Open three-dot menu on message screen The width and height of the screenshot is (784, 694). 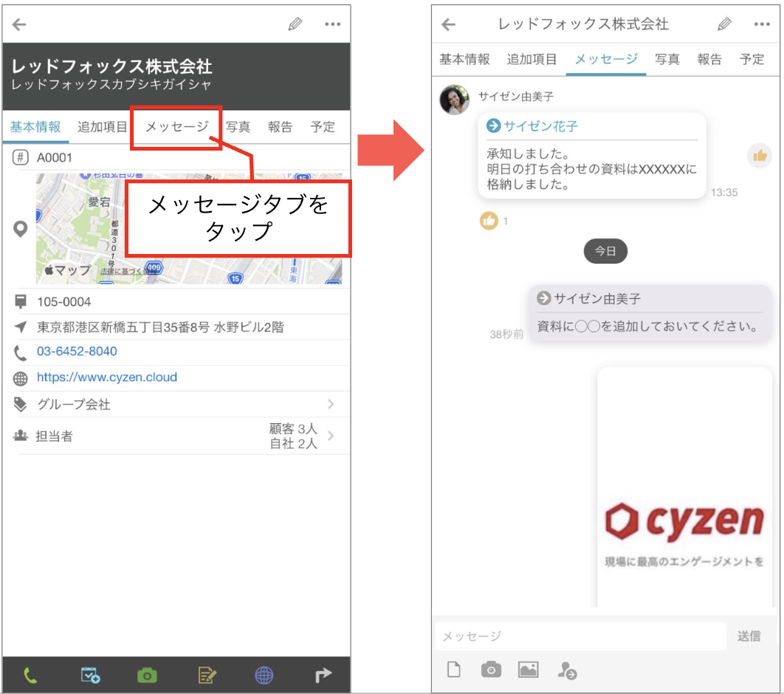coord(762,24)
